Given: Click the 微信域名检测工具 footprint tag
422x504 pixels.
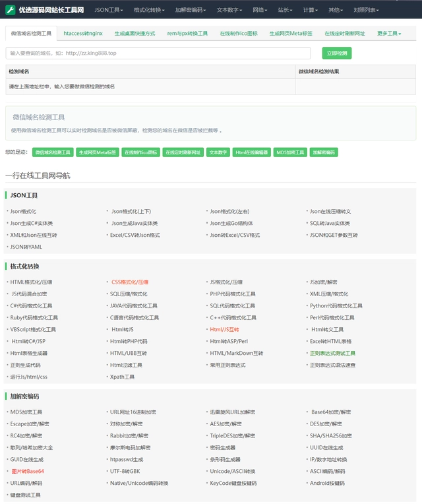Looking at the screenshot, I should [52, 152].
